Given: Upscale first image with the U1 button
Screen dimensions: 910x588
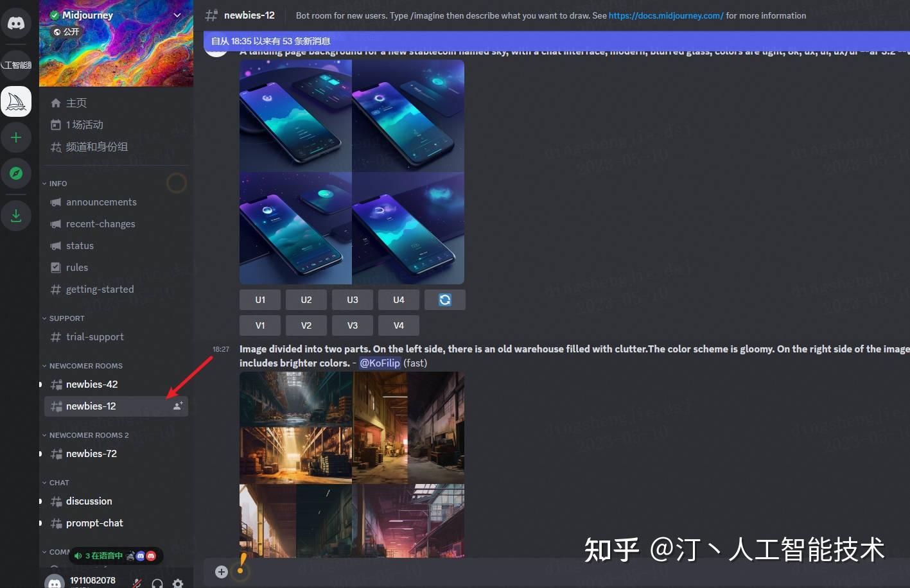Looking at the screenshot, I should [259, 299].
